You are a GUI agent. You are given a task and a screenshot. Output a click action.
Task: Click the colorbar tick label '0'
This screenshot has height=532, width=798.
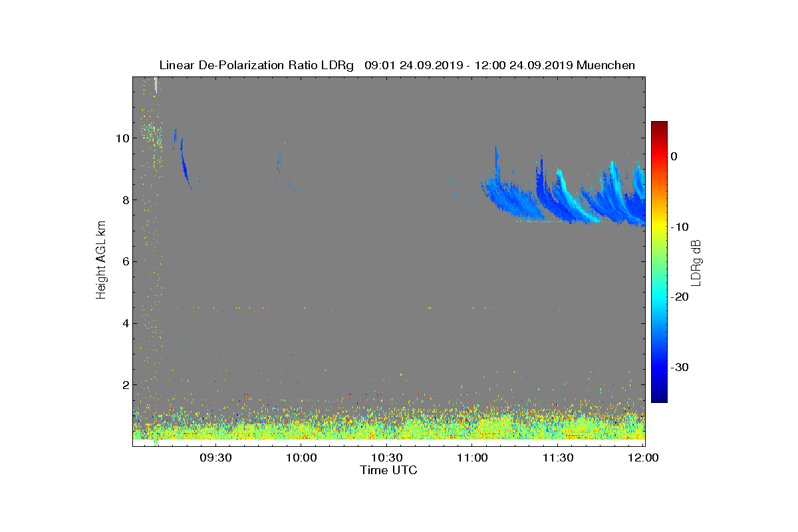pyautogui.click(x=674, y=156)
